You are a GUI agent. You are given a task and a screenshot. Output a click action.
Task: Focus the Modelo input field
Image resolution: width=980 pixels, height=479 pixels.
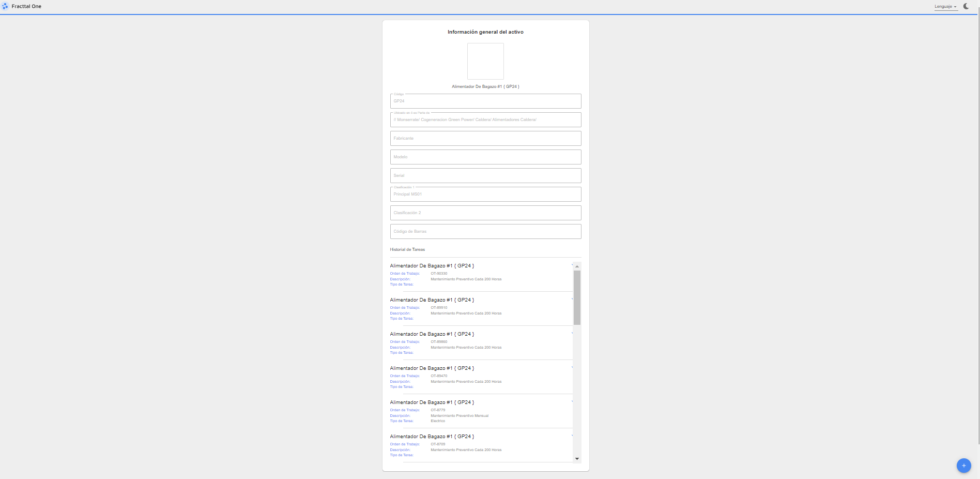pyautogui.click(x=485, y=157)
